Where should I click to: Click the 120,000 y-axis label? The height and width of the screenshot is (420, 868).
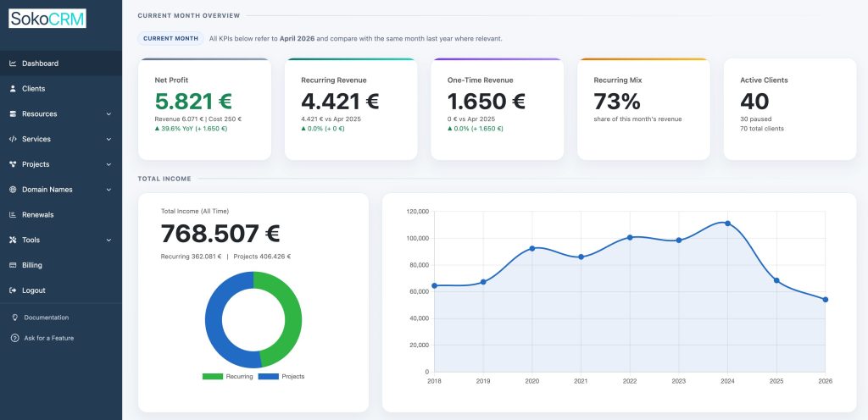pos(418,212)
